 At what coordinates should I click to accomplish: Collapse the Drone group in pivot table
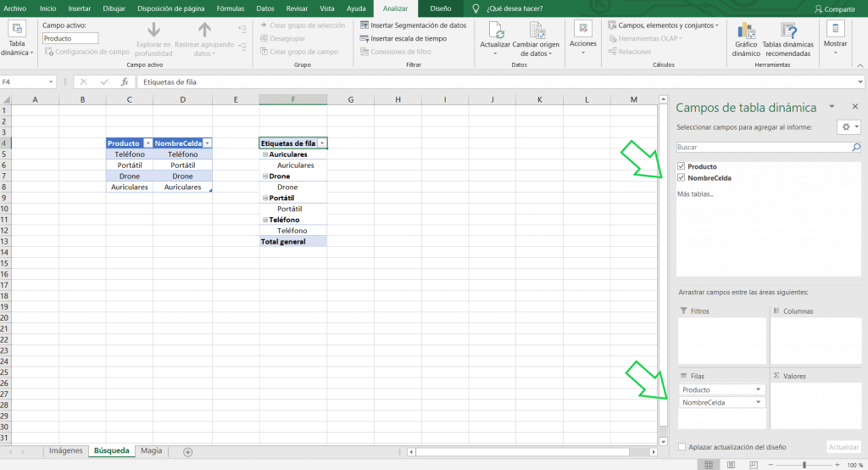[265, 176]
